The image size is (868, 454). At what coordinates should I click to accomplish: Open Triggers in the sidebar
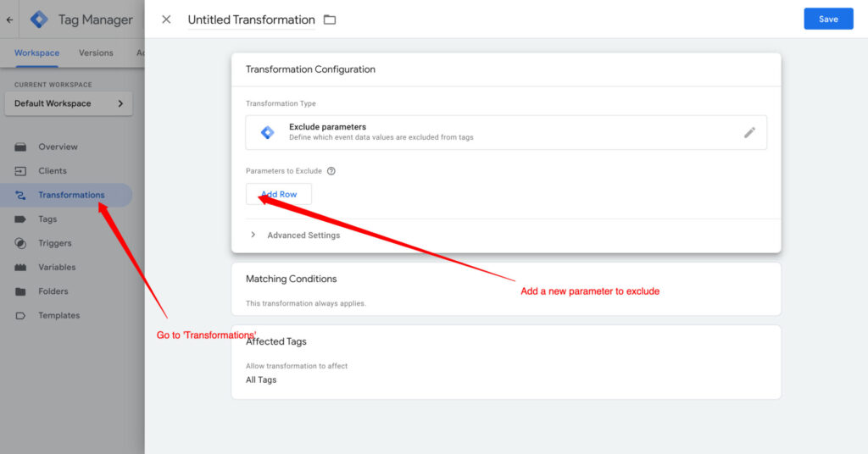[x=55, y=243]
